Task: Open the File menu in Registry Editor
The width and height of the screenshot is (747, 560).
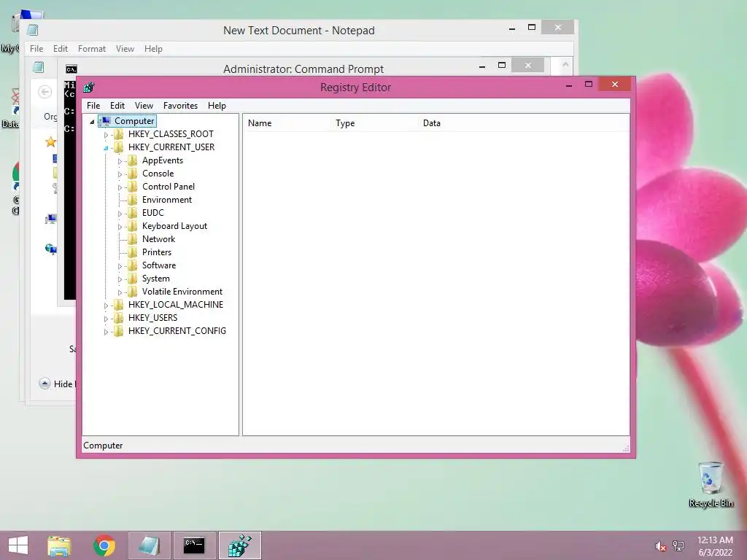Action: [93, 106]
